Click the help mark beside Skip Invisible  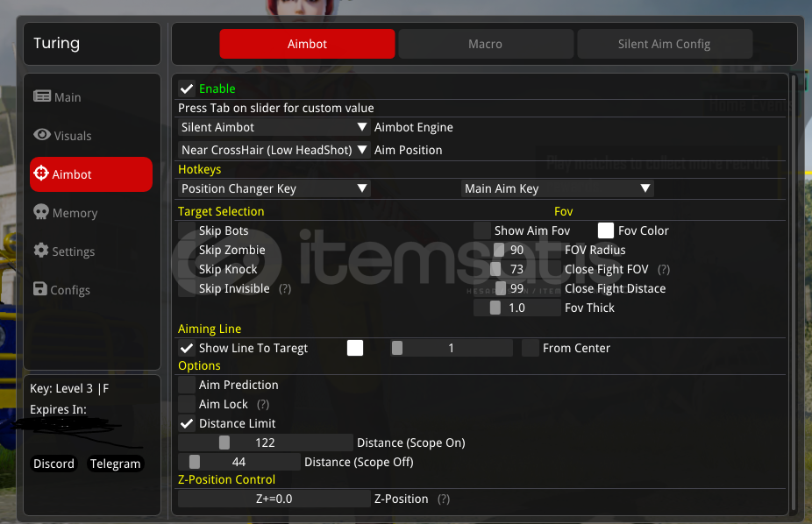285,288
